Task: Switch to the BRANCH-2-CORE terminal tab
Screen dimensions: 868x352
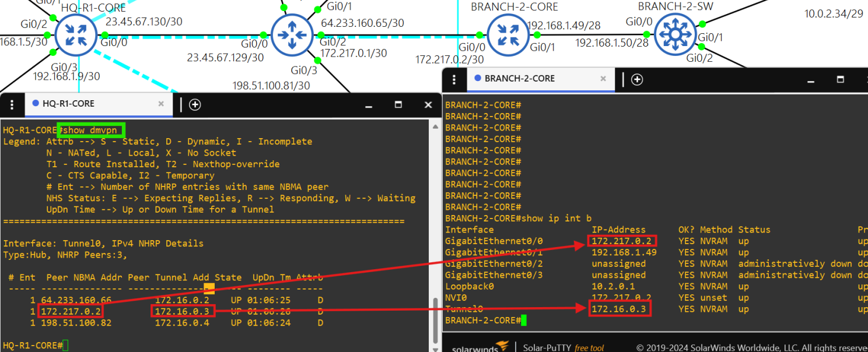Action: [x=519, y=79]
